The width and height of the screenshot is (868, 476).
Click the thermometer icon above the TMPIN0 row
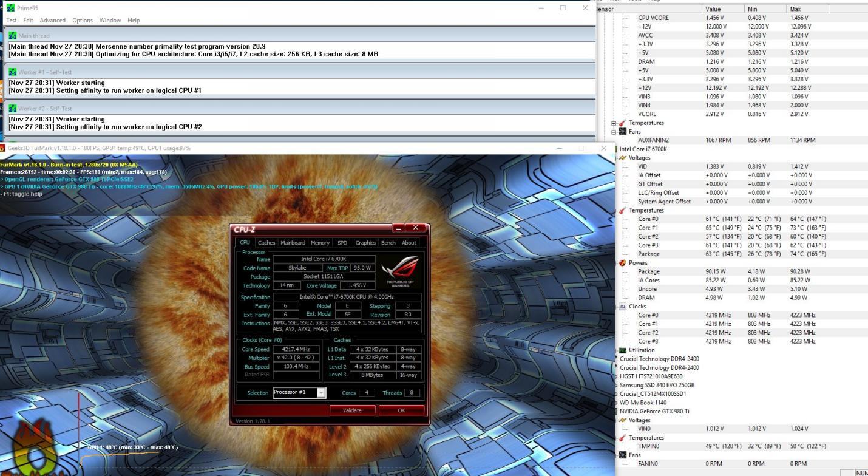pyautogui.click(x=622, y=438)
